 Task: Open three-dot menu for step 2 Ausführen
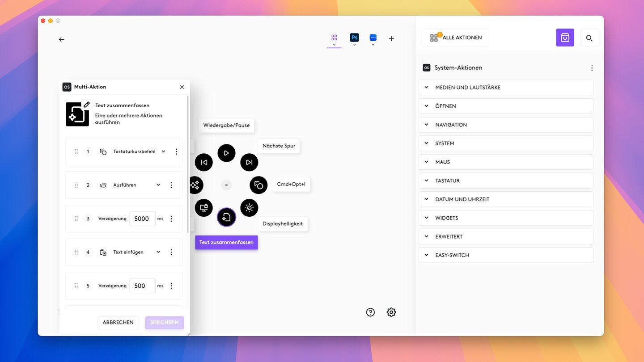click(x=171, y=185)
